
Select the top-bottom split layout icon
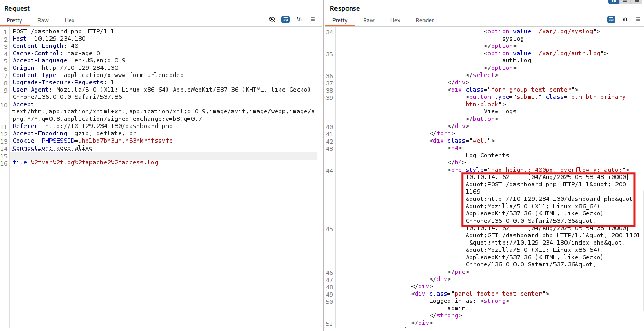click(x=626, y=2)
